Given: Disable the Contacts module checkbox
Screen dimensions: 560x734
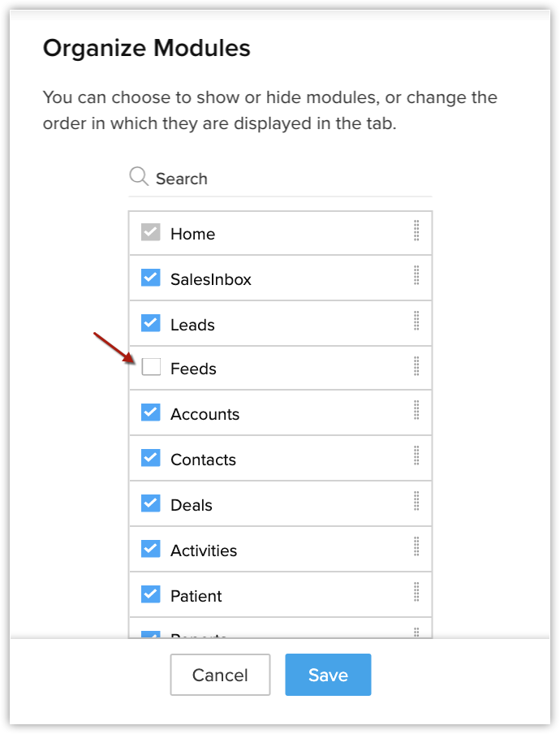Looking at the screenshot, I should 151,458.
